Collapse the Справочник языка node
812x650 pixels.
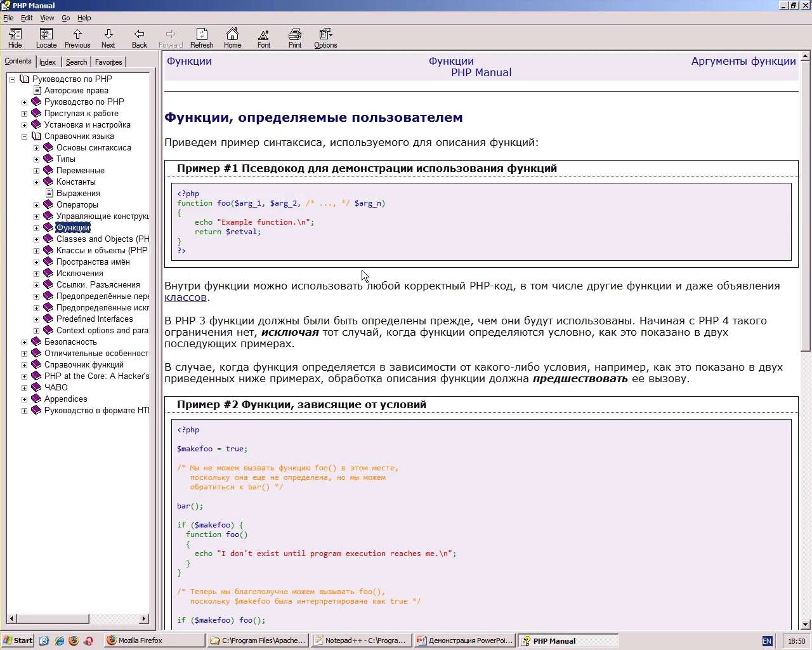(x=24, y=136)
